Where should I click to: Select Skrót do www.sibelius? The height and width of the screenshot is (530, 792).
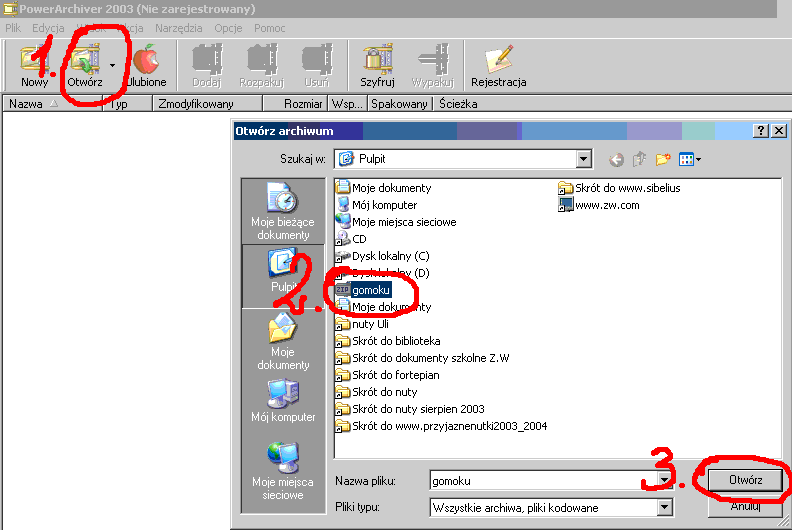(619, 188)
